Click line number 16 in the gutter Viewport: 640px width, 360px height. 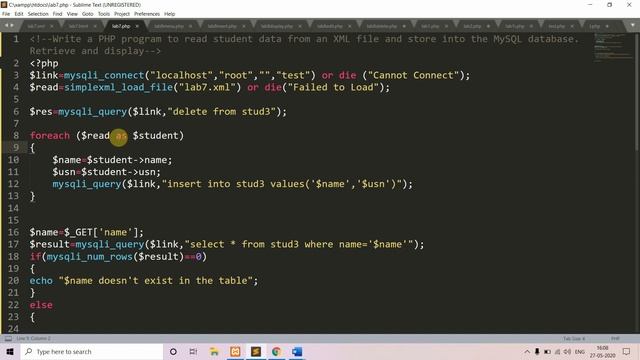pyautogui.click(x=13, y=232)
